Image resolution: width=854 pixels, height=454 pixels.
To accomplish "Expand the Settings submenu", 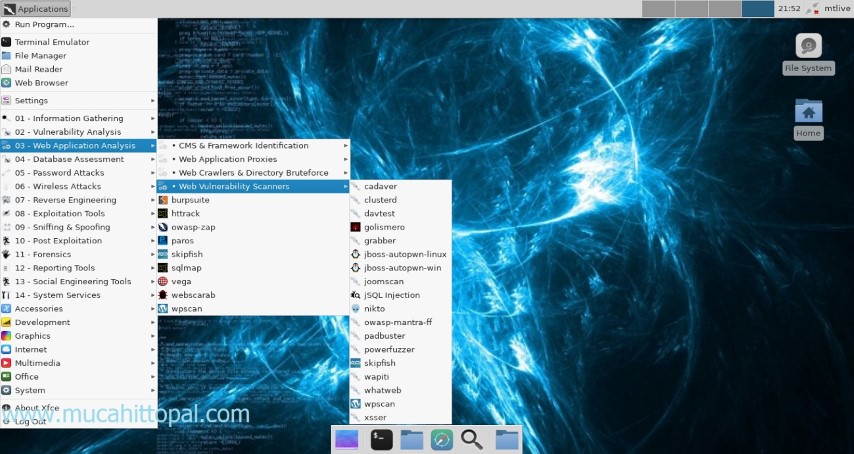I will [79, 101].
